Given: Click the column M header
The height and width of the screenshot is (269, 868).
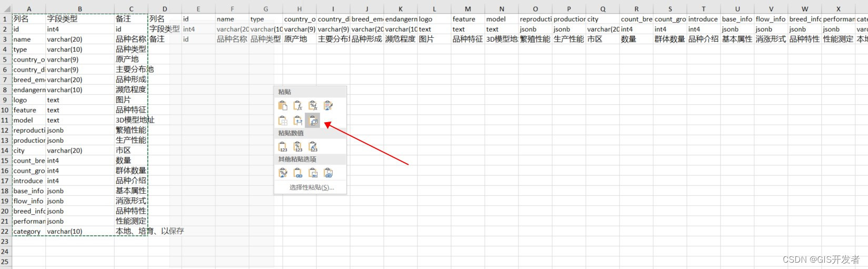Looking at the screenshot, I should point(468,9).
